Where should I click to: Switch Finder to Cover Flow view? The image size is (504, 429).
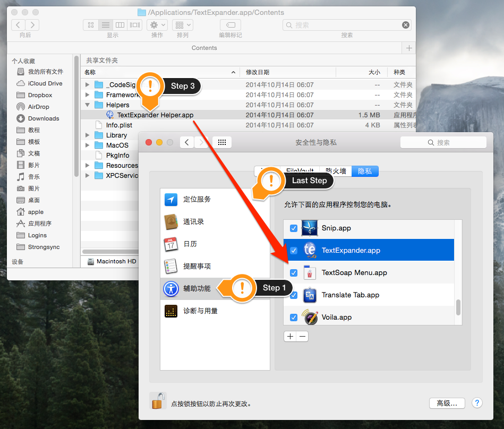click(135, 25)
